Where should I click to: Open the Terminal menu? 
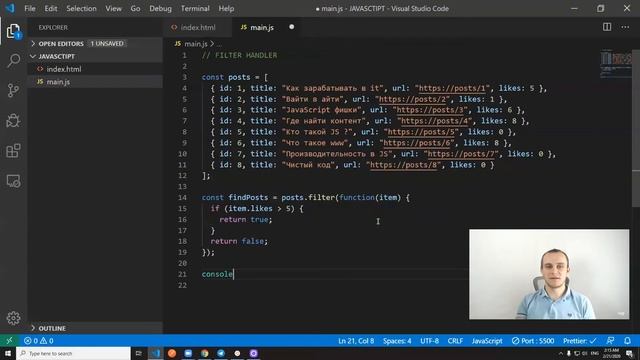click(195, 8)
